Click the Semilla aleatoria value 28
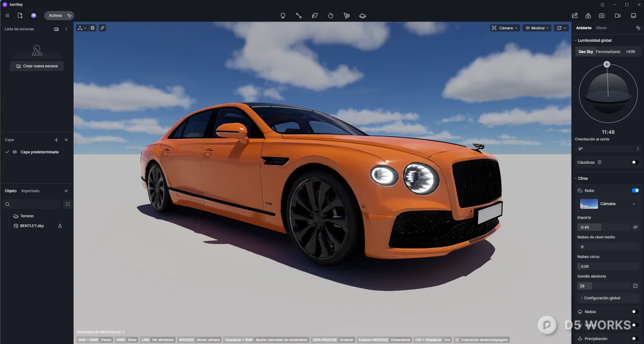This screenshot has height=344, width=644. 604,286
